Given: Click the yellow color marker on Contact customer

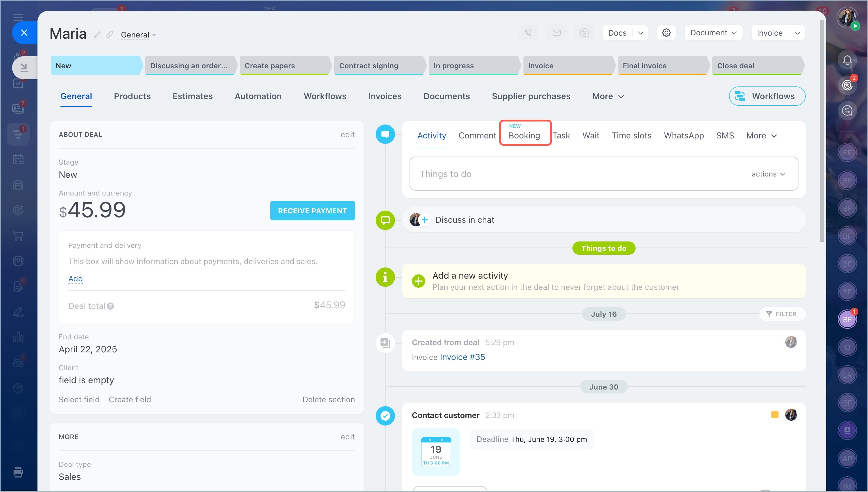Looking at the screenshot, I should tap(775, 415).
